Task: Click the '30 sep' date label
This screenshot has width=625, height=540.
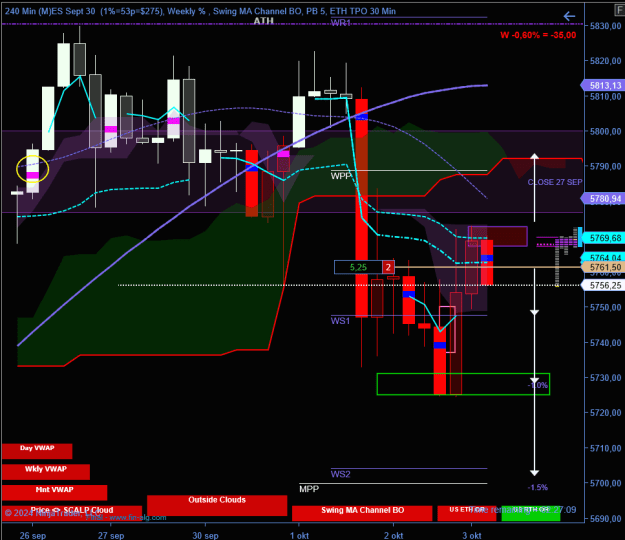Action: (x=205, y=535)
